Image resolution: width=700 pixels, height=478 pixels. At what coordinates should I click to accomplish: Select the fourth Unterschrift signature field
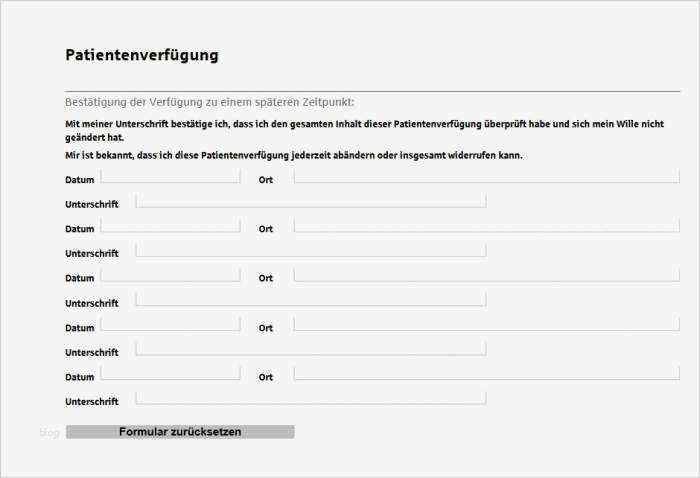[310, 349]
